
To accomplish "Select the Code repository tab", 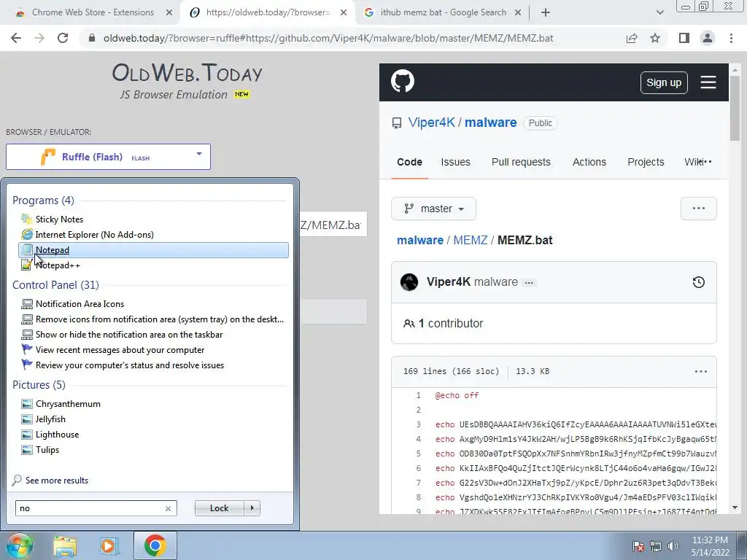I will 410,163.
